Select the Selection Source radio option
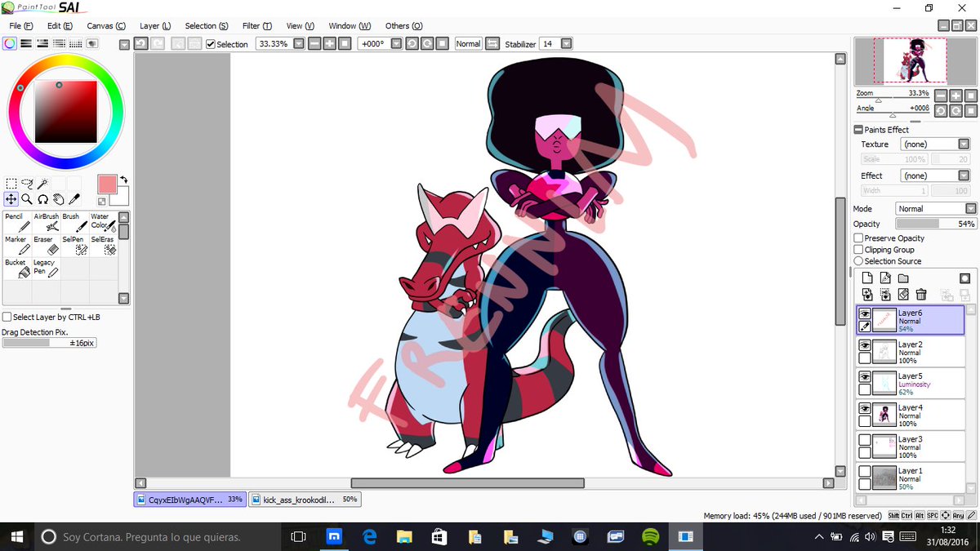This screenshot has width=980, height=551. 858,261
